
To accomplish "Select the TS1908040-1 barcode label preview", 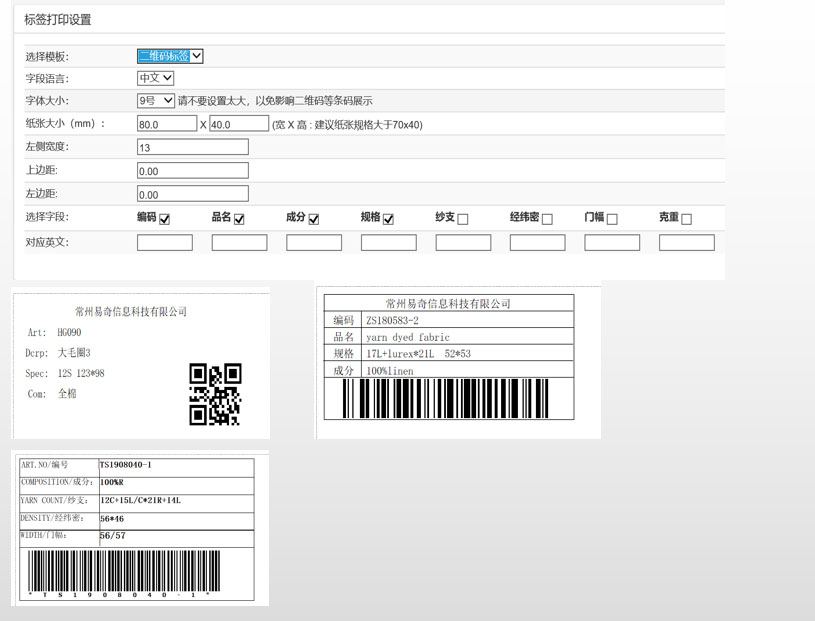I will [x=140, y=529].
